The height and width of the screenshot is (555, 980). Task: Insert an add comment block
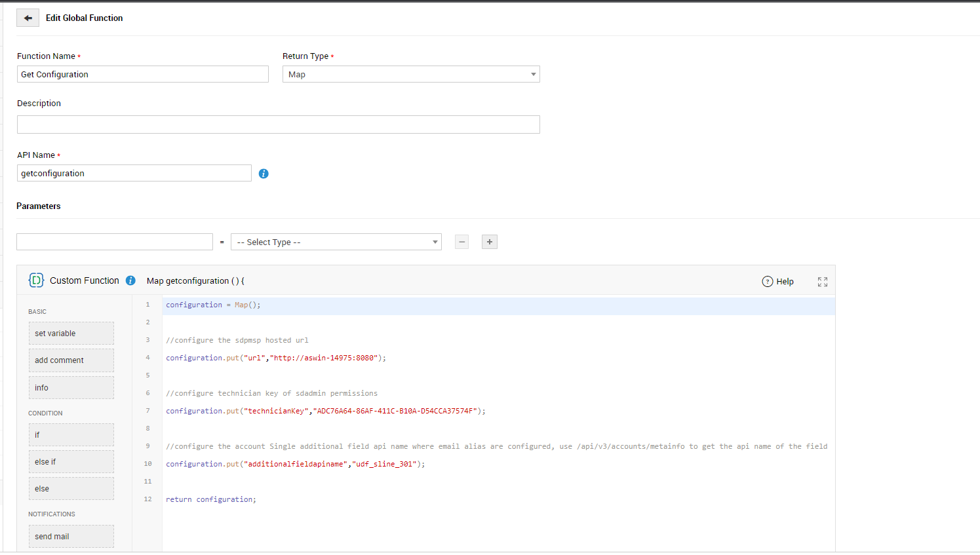click(71, 360)
